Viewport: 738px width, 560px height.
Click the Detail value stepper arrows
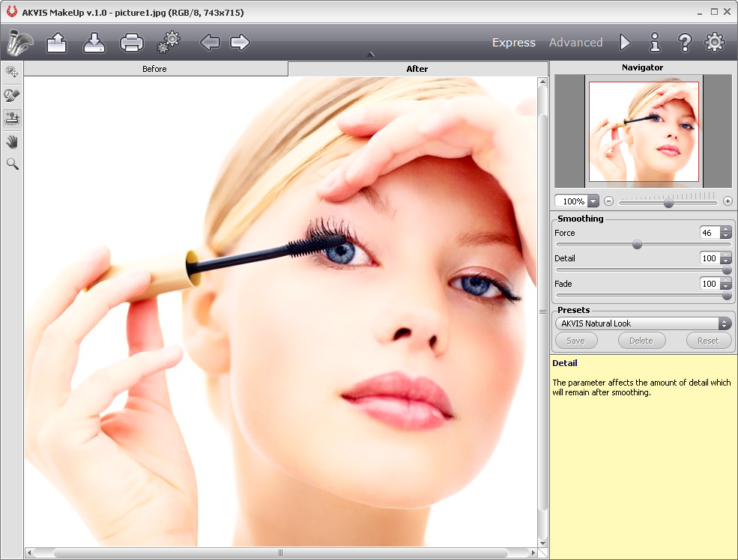pos(726,258)
